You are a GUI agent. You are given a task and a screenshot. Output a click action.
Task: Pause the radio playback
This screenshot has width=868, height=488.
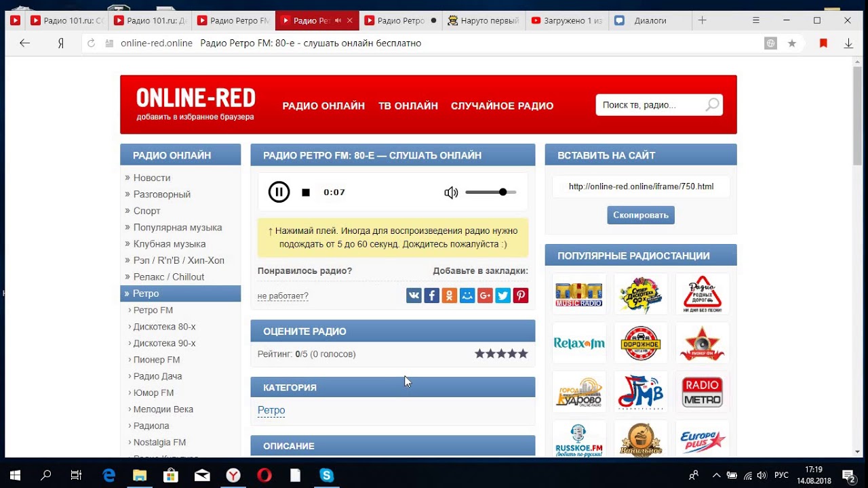click(x=279, y=192)
